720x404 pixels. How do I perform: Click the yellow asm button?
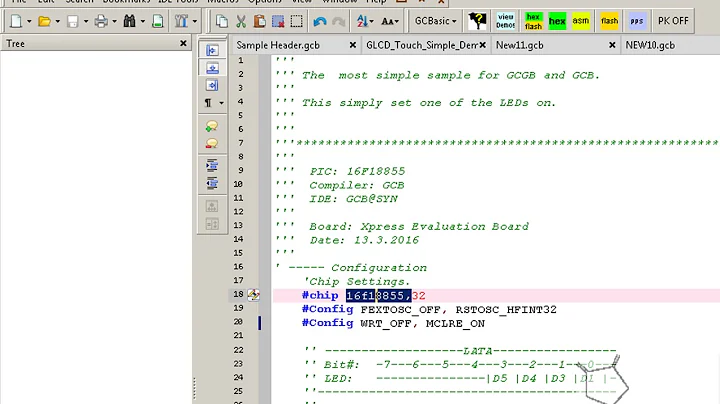pyautogui.click(x=581, y=21)
